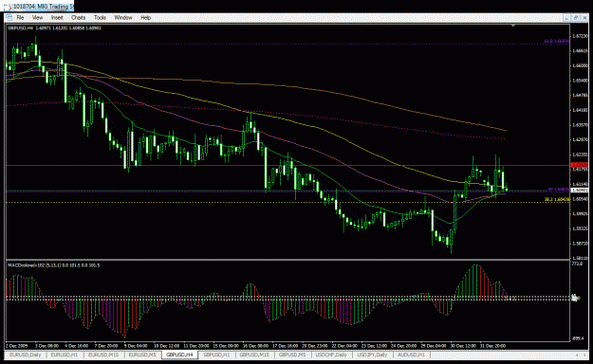The image size is (593, 364).
Task: Click the chart tabs scroll-left arrow
Action: click(577, 355)
